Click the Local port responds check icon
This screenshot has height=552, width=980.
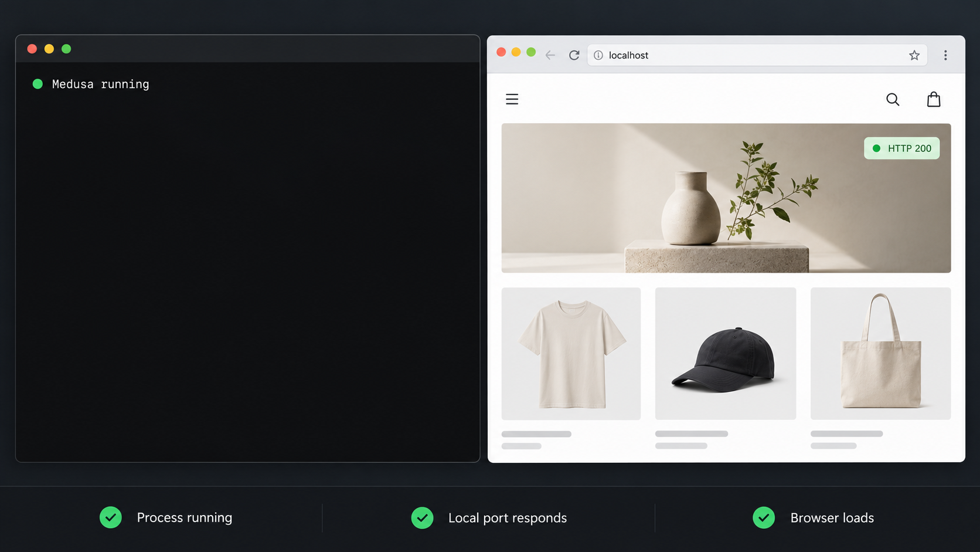click(422, 518)
